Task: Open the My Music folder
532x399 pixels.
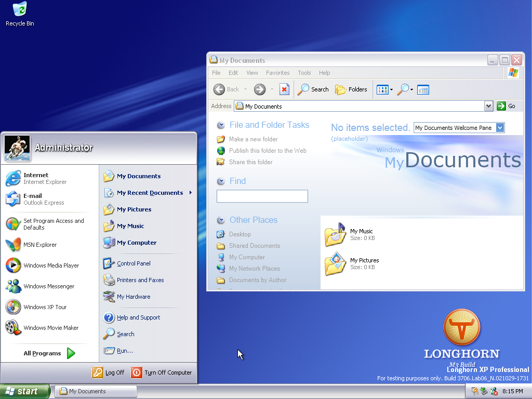Action: click(x=349, y=235)
